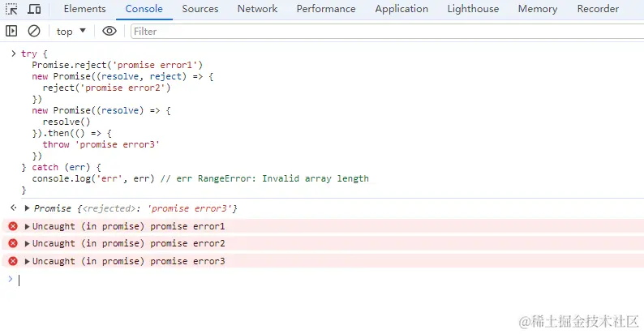
Task: Click 'Uncaught (in promise) promise error2' text
Action: click(128, 243)
